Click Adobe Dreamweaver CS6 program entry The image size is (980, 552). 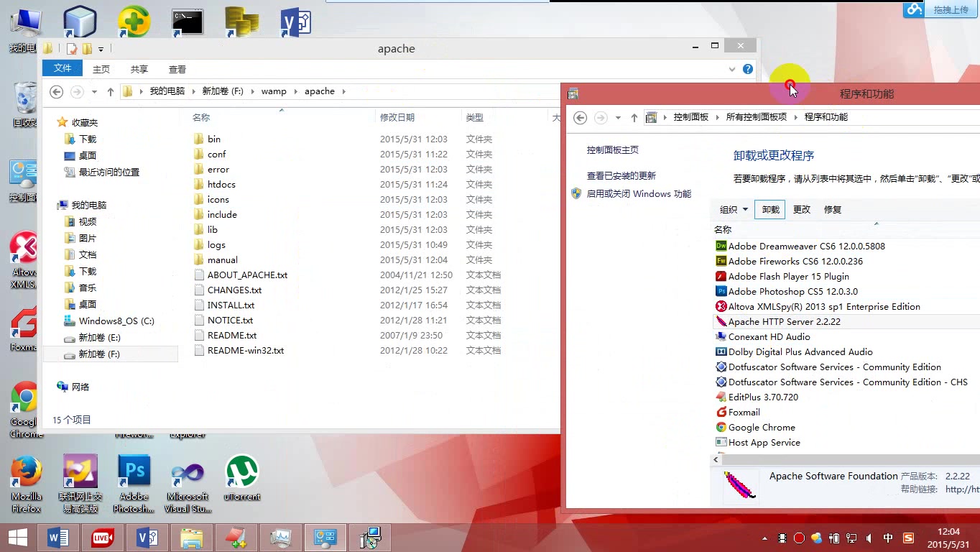(806, 246)
